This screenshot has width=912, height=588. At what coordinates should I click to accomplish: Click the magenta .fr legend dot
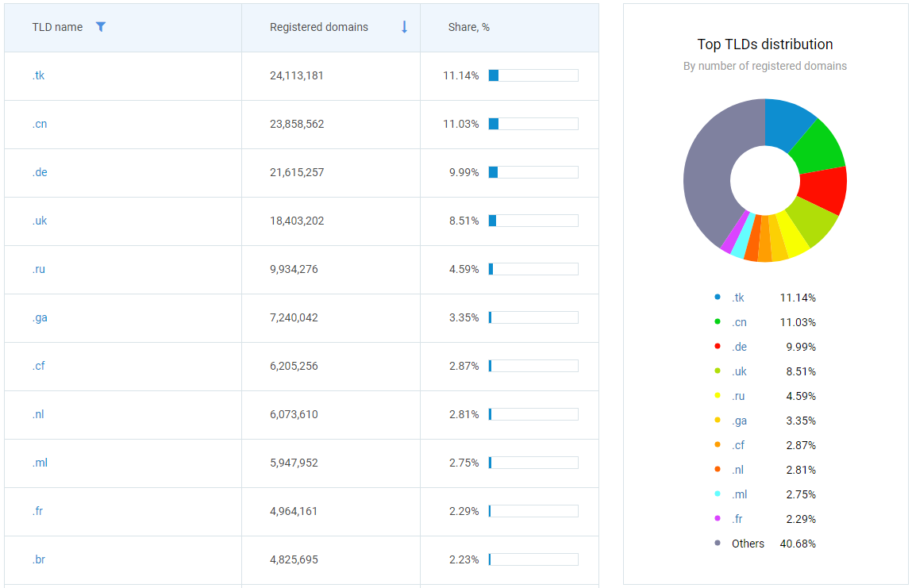click(718, 519)
